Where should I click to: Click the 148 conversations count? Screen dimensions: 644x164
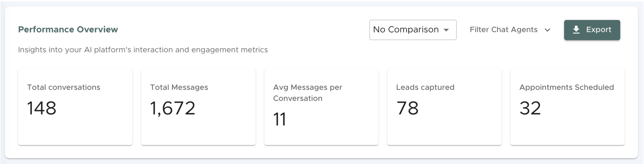(x=42, y=108)
